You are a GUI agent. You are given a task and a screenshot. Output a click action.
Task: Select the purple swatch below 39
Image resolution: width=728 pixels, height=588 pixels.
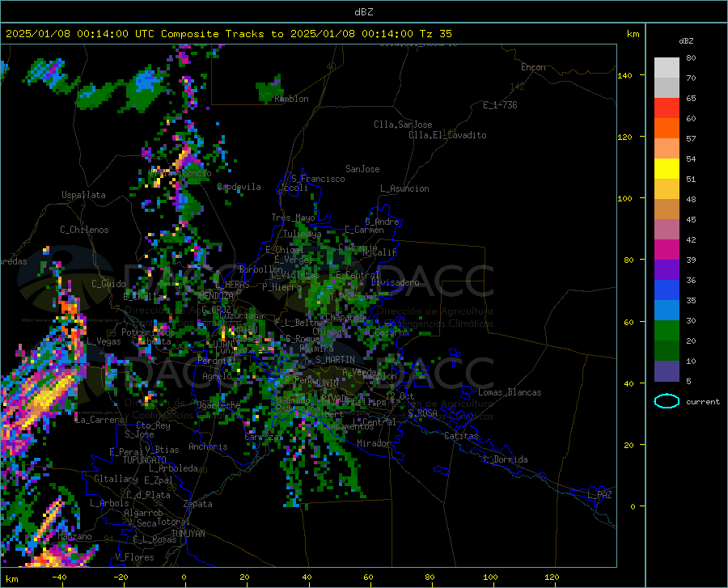coord(667,270)
